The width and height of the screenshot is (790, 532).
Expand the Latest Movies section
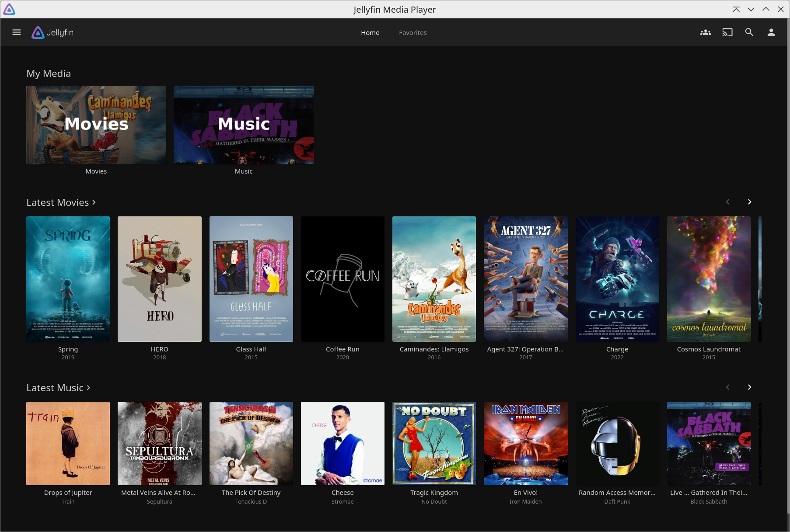(61, 202)
